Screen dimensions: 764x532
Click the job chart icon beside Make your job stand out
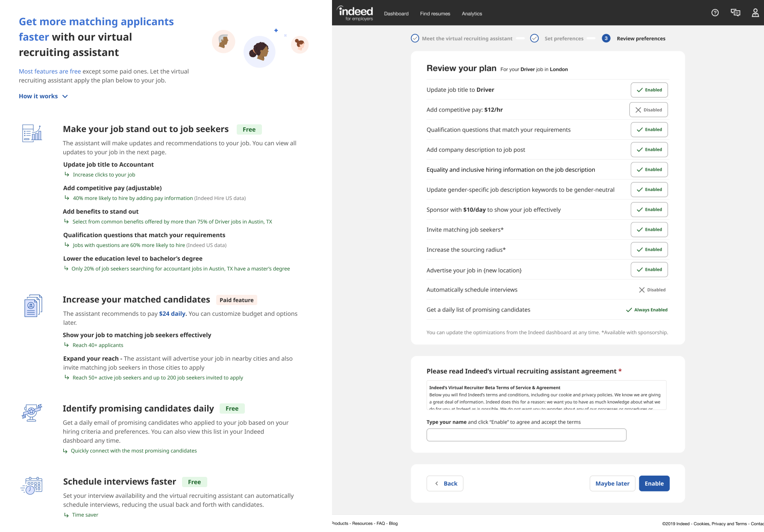point(32,133)
